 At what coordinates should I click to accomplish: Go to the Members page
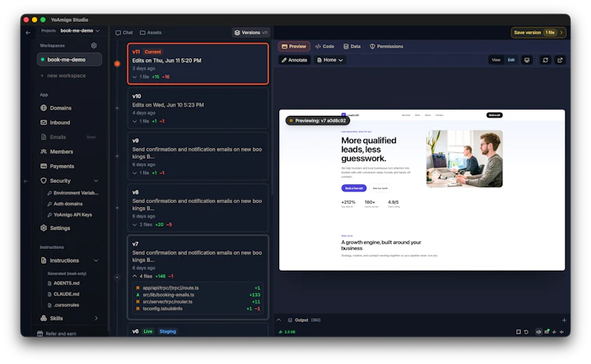click(57, 152)
